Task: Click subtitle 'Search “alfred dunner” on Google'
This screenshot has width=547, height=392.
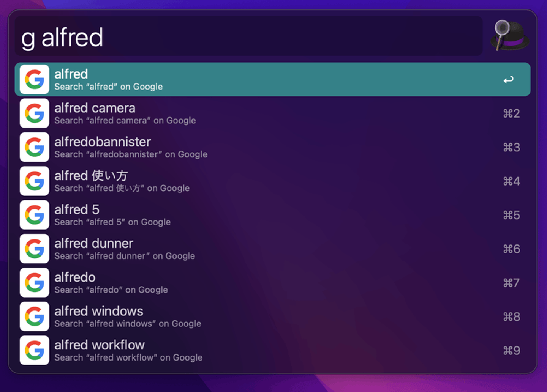Action: point(125,256)
